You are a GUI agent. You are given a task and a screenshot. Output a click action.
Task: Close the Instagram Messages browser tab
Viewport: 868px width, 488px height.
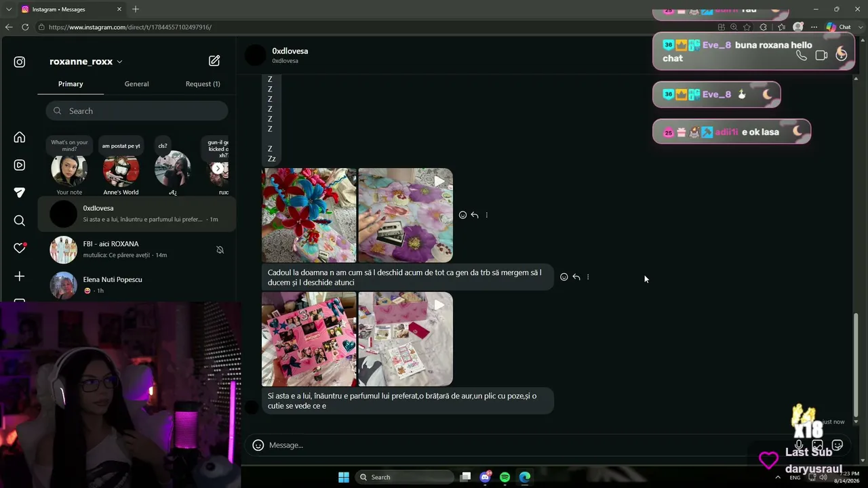click(119, 9)
